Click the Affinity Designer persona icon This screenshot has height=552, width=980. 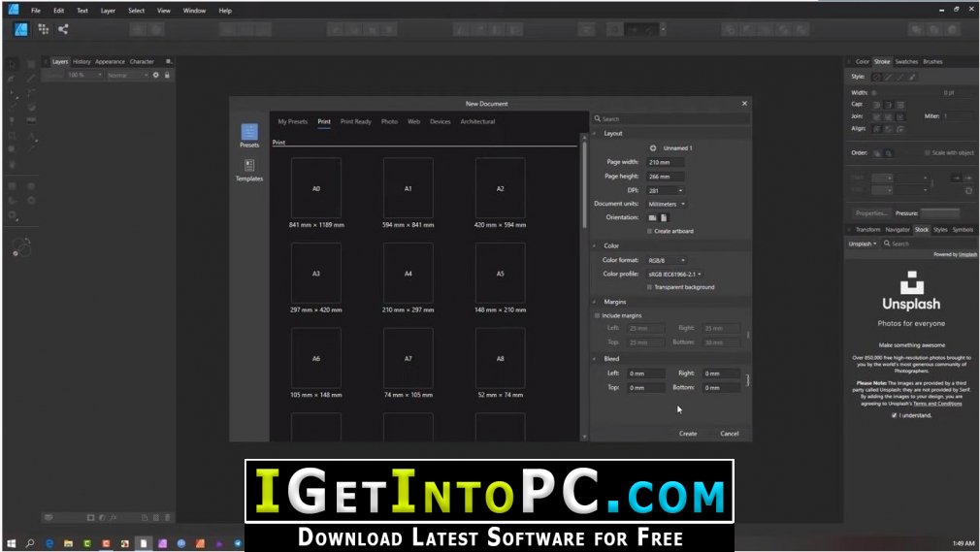[20, 29]
